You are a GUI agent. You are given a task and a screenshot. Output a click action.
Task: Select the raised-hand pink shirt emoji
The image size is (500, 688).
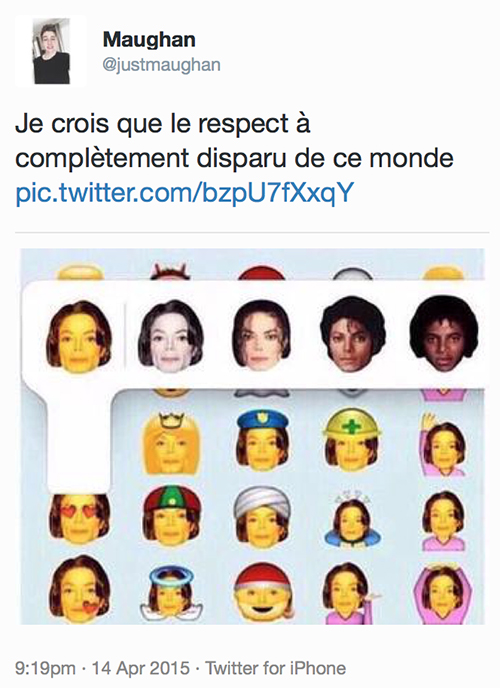tap(443, 444)
